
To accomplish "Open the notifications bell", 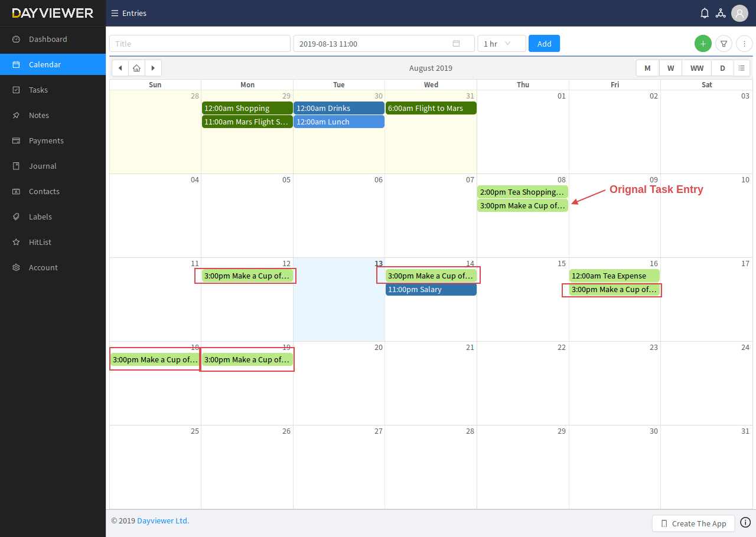I will click(705, 13).
